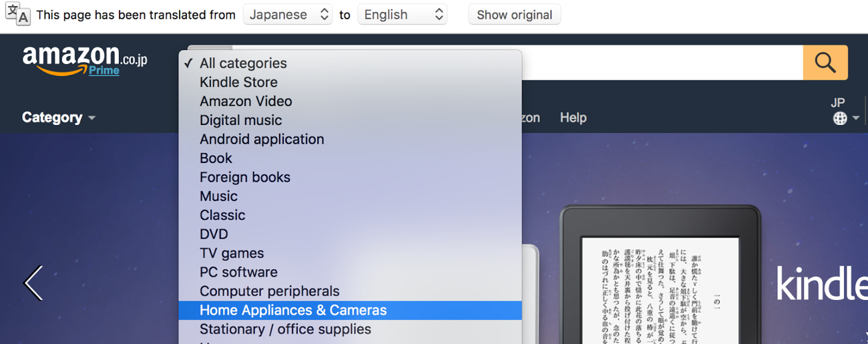Go to previous banner slide arrow
The width and height of the screenshot is (868, 344).
(x=33, y=283)
